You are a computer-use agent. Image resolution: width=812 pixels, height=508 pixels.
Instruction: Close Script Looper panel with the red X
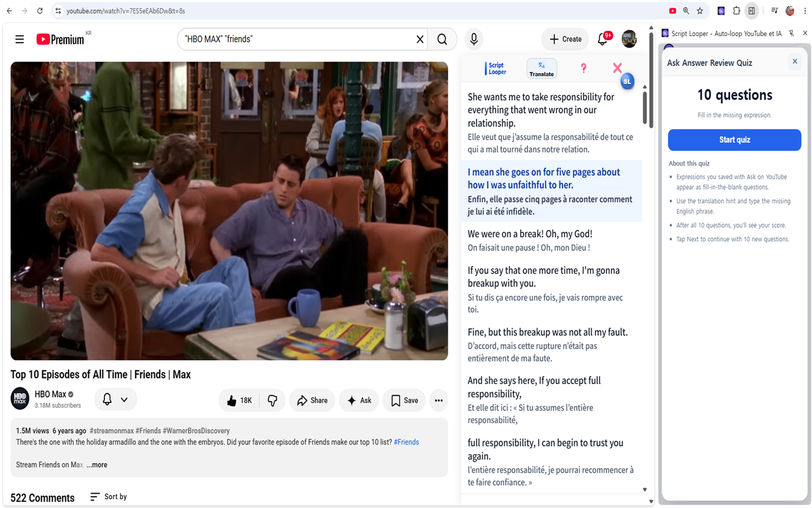click(x=617, y=67)
